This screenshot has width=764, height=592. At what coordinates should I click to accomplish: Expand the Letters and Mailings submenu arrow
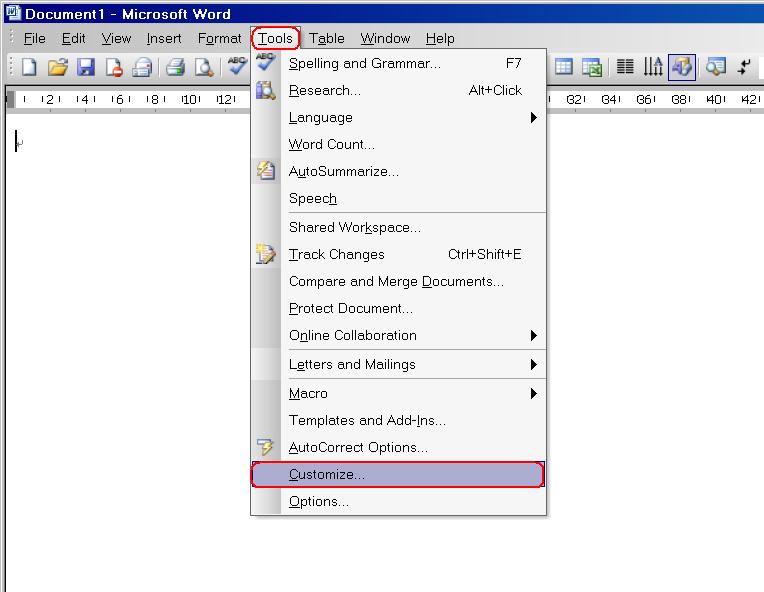[534, 364]
